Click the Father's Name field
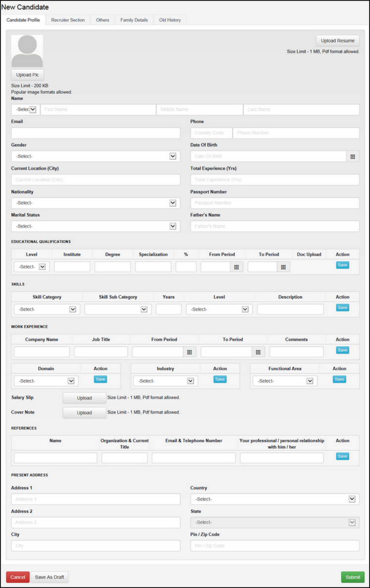Image resolution: width=370 pixels, height=588 pixels. tap(275, 226)
